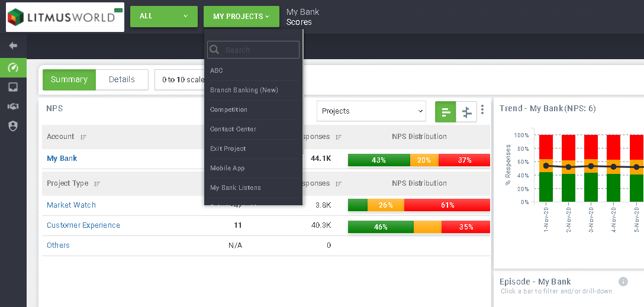Open the Projects select box
644x307 pixels.
(x=371, y=111)
